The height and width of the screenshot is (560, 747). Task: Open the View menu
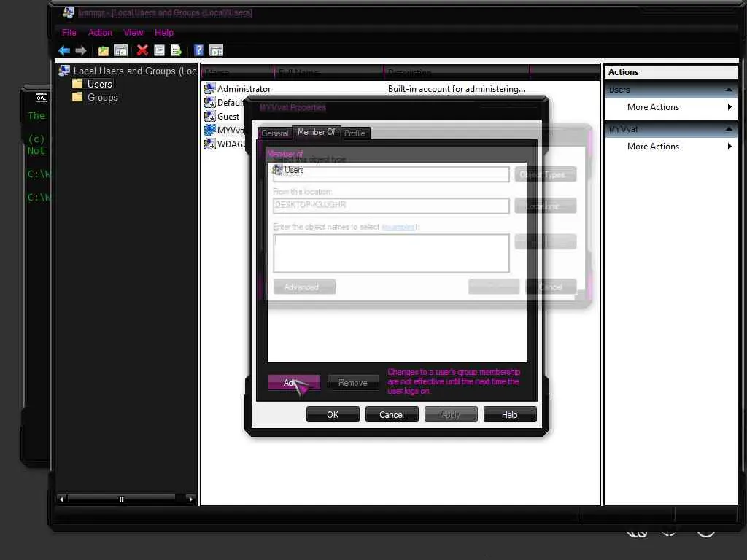133,32
